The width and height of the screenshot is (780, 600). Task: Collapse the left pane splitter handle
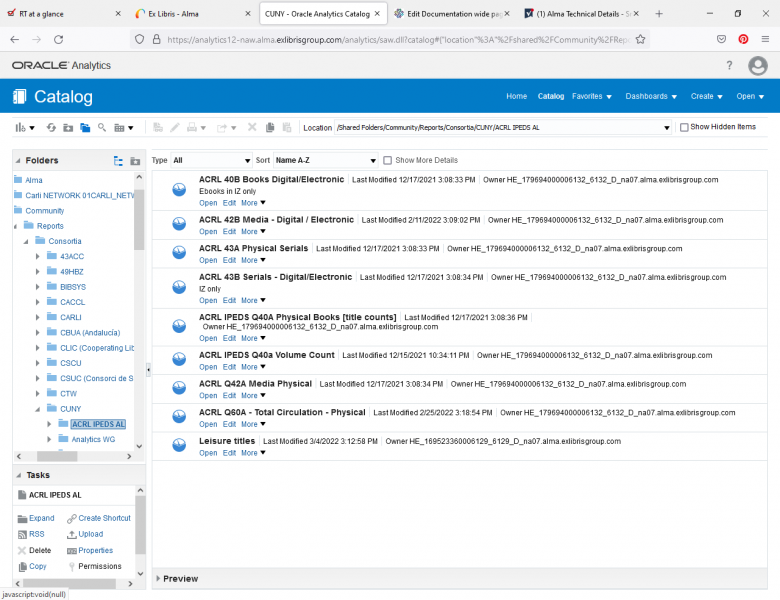(148, 369)
